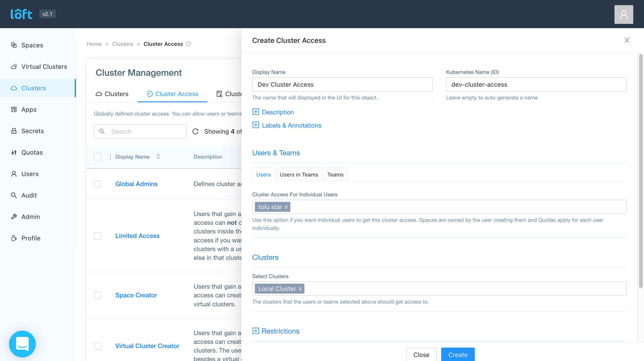Open the Spaces section in the sidebar
Image resolution: width=644 pixels, height=361 pixels.
click(32, 45)
